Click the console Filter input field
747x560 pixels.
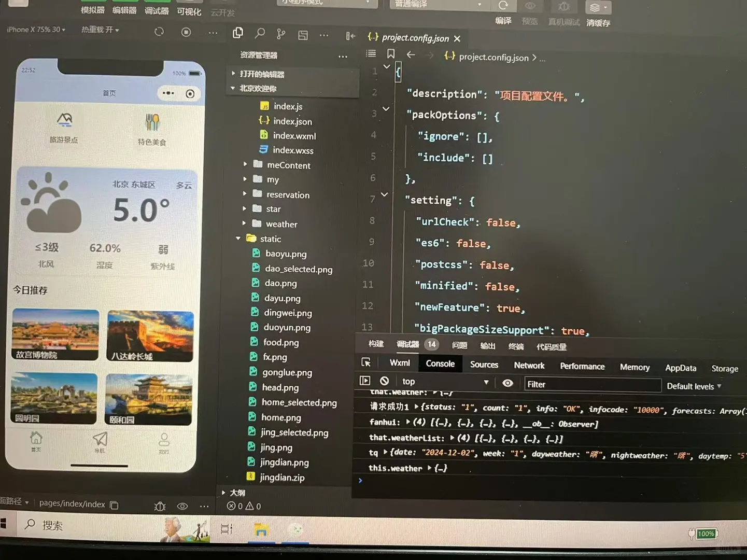[593, 384]
